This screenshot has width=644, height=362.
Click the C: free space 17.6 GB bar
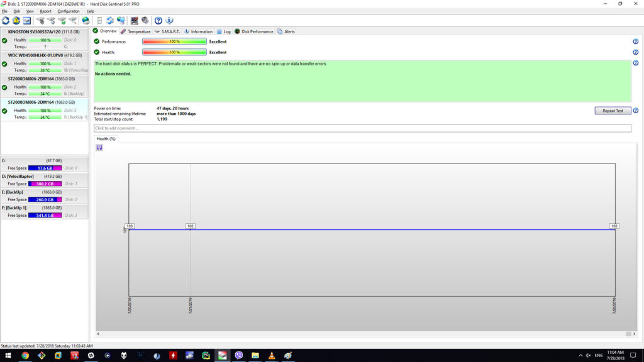click(45, 168)
